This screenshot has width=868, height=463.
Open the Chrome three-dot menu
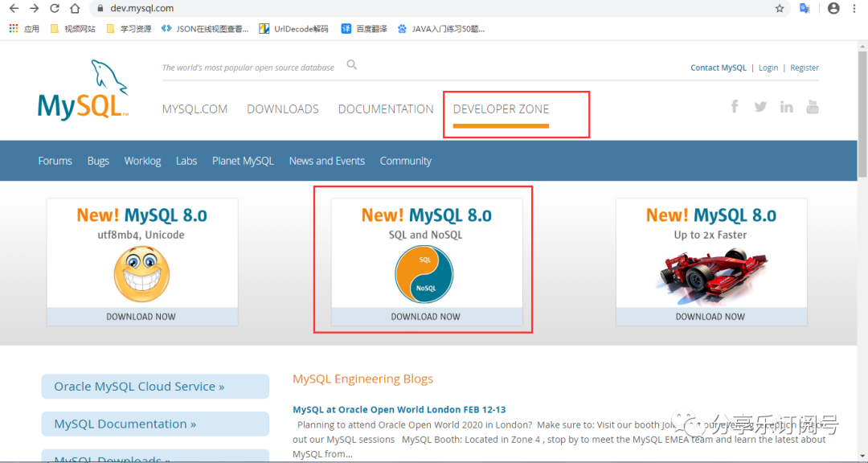(854, 8)
